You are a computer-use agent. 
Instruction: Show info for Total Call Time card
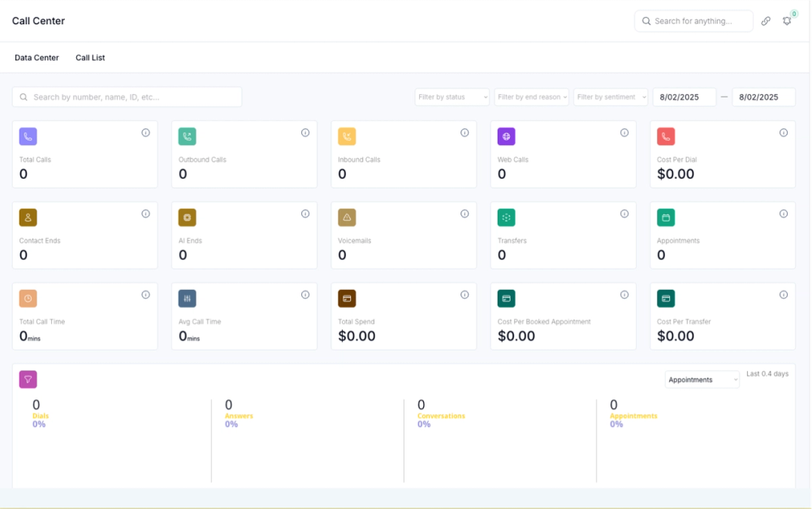click(145, 295)
